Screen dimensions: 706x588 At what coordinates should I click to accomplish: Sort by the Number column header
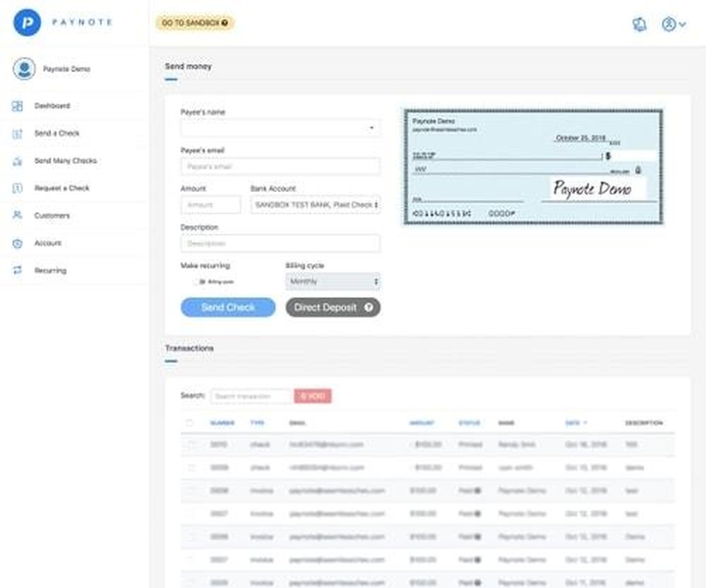[222, 423]
